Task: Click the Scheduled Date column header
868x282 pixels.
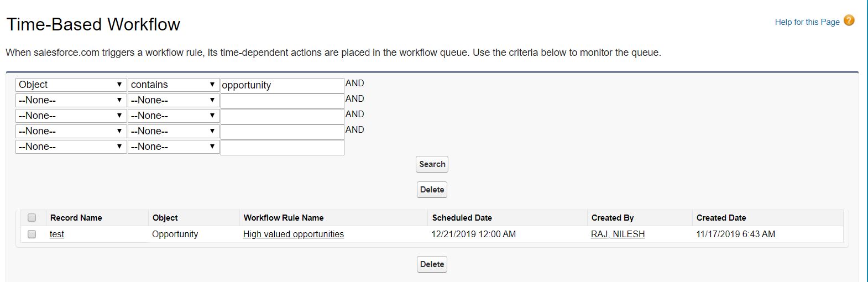Action: click(462, 218)
